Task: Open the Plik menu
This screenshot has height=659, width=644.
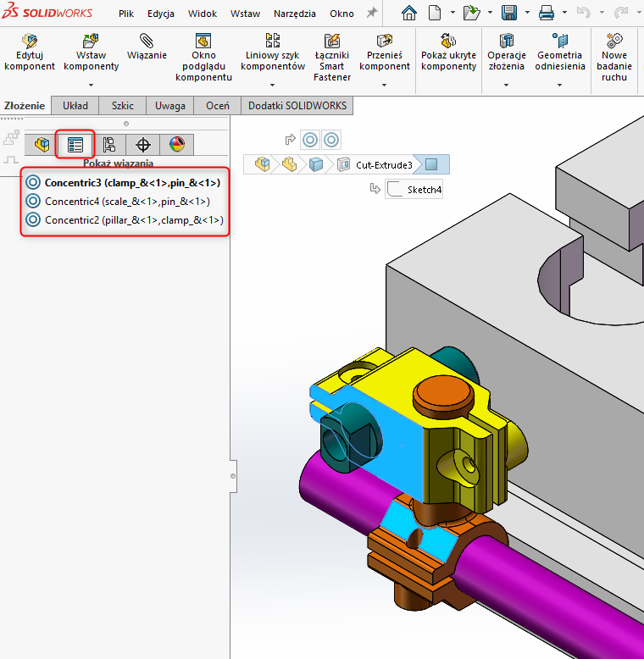Action: tap(126, 14)
